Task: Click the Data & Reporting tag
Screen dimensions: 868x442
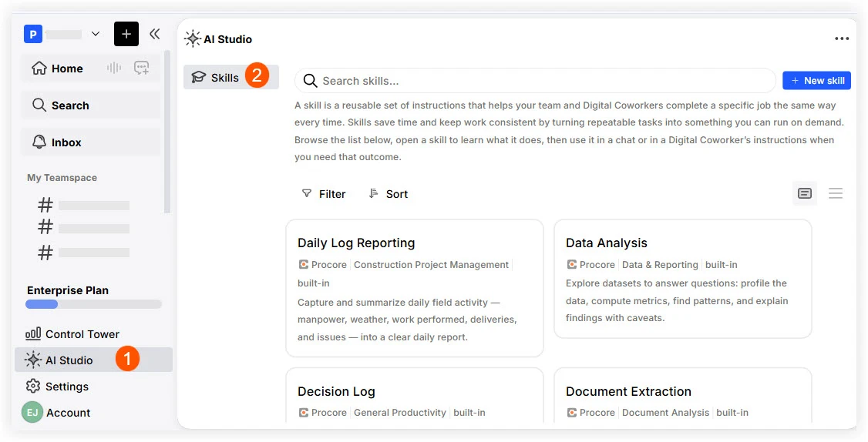Action: click(x=660, y=265)
